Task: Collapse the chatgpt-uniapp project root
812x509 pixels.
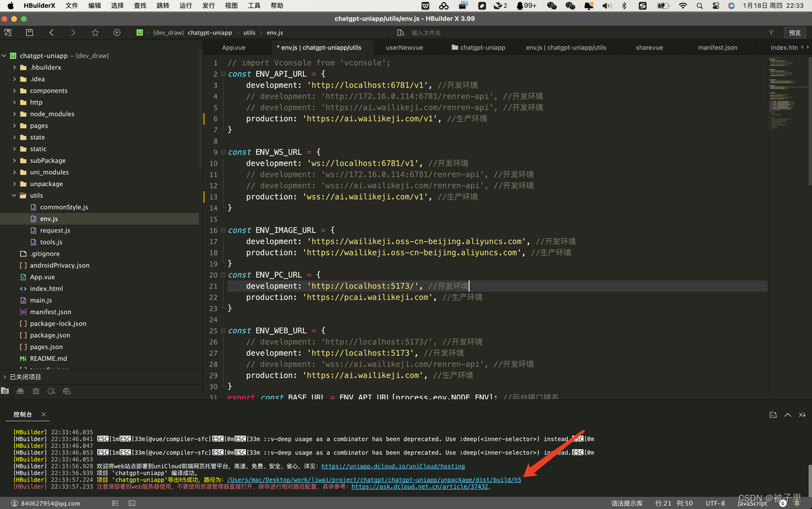Action: 4,56
